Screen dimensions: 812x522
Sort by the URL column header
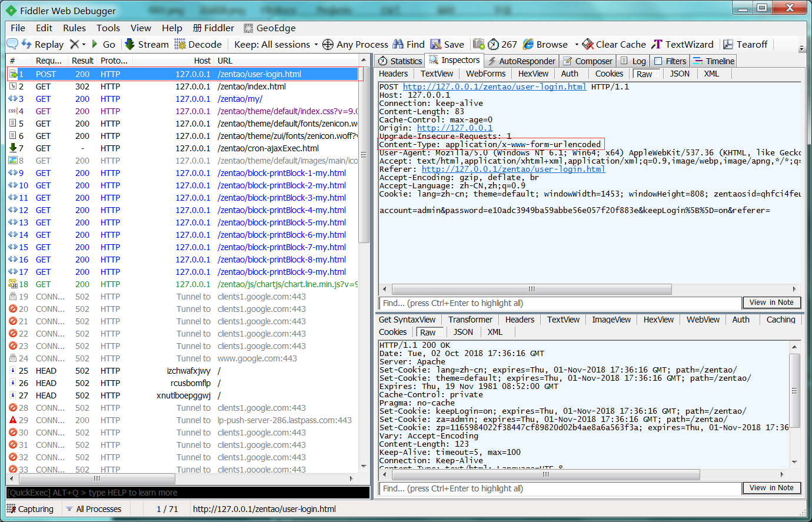[287, 61]
